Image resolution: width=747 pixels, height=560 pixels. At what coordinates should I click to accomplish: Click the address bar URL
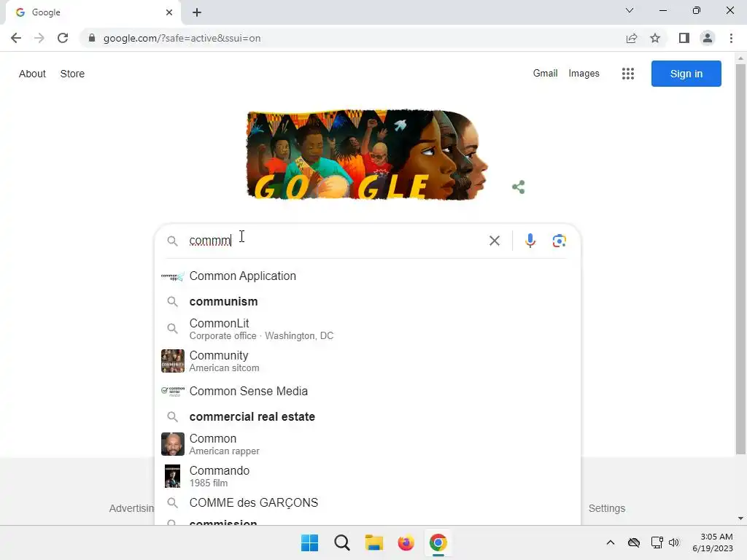tap(182, 38)
